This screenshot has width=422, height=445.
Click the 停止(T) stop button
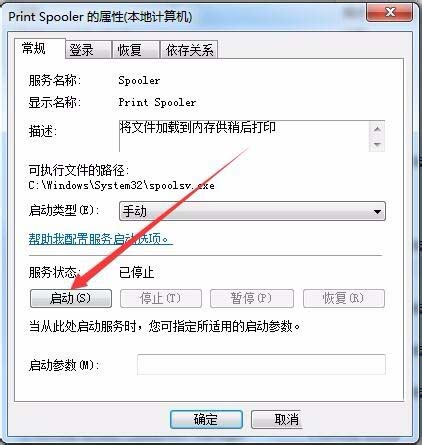coord(161,298)
